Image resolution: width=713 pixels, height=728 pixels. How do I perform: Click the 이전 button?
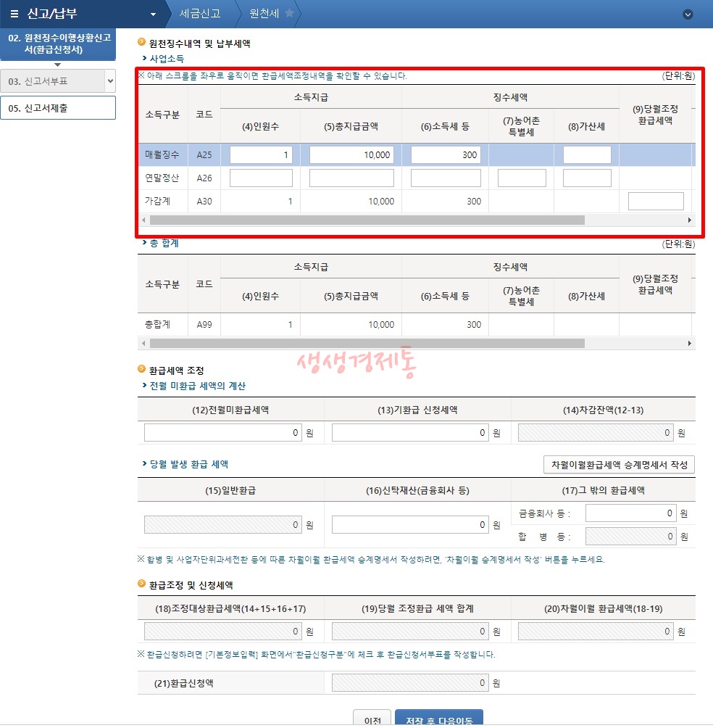point(372,720)
